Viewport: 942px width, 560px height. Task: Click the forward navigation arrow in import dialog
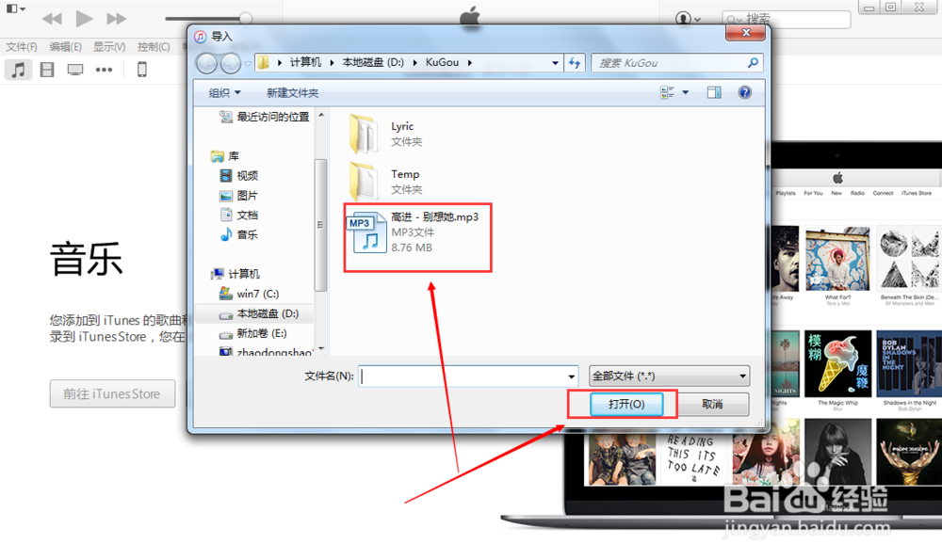(230, 63)
